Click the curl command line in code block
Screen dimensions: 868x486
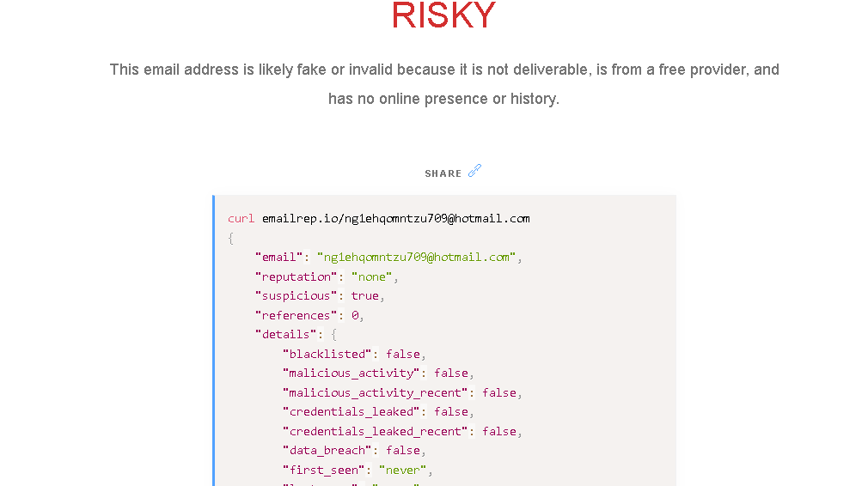pyautogui.click(x=379, y=219)
